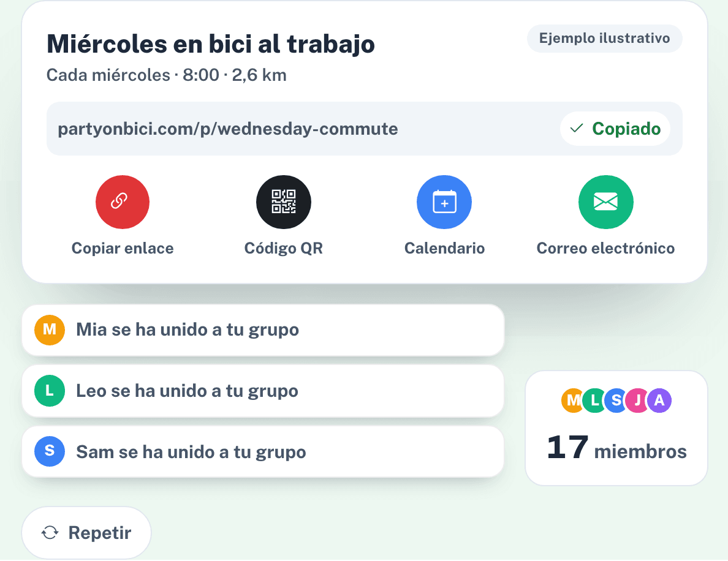This screenshot has width=728, height=561.
Task: Click the '17 miembros' count text
Action: 616,449
